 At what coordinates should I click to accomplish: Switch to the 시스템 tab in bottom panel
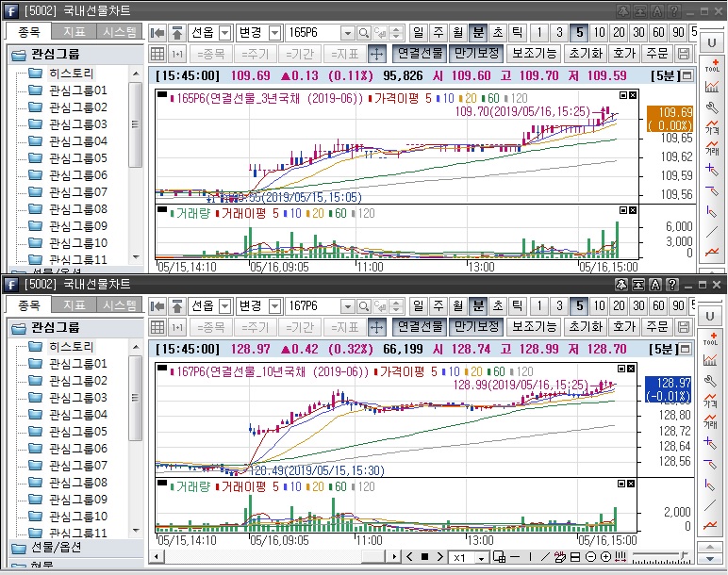click(120, 304)
